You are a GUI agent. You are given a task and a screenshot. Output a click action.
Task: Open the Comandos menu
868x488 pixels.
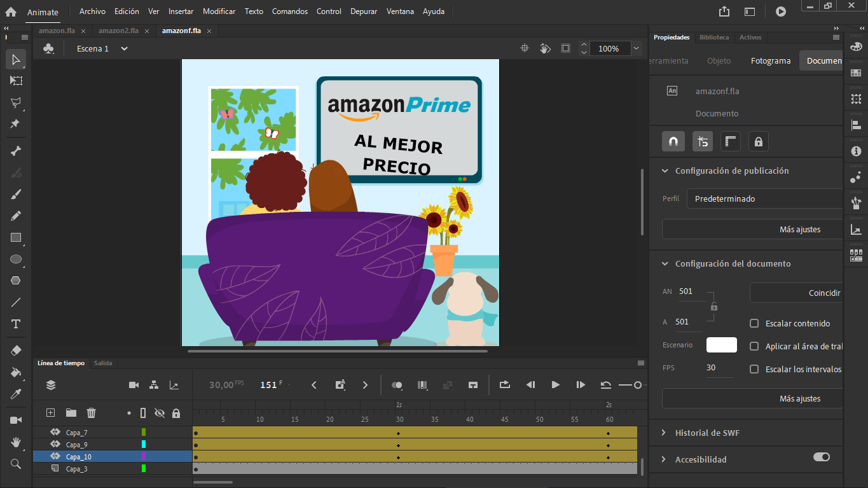[290, 11]
